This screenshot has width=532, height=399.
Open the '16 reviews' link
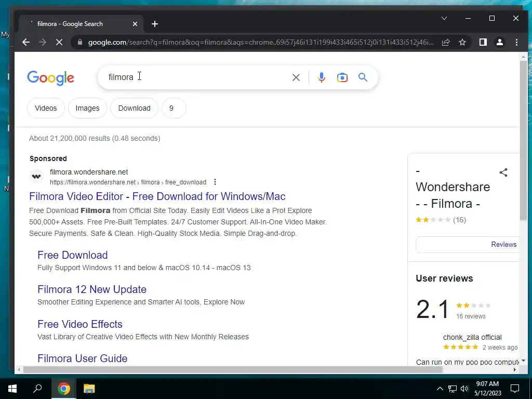click(471, 316)
